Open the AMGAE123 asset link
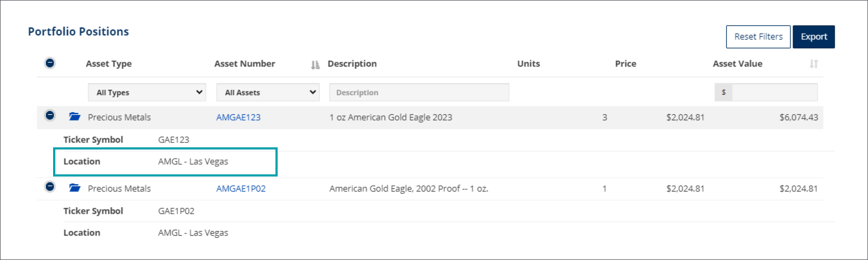 click(x=238, y=118)
